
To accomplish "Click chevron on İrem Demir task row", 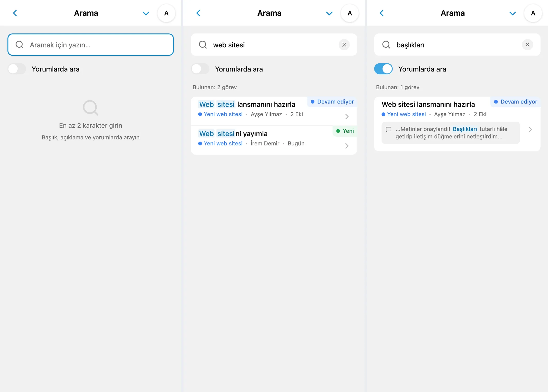I will point(347,146).
